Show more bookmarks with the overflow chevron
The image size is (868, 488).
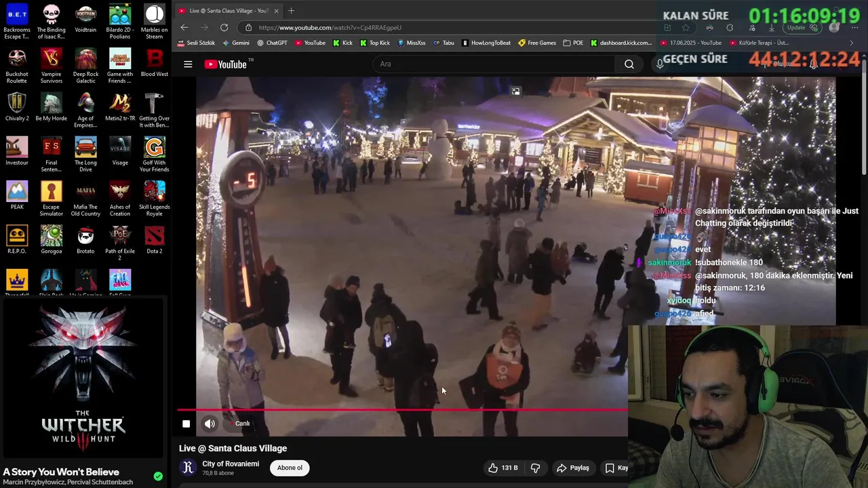coord(852,43)
